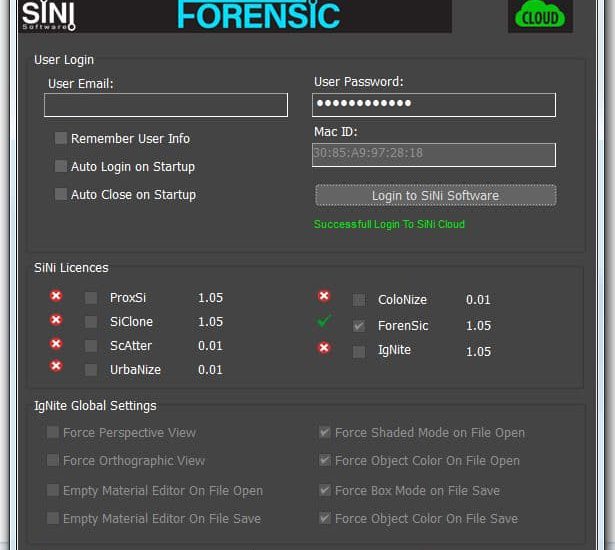615x550 pixels.
Task: Click the red X icon beside ProxSi
Action: [56, 297]
